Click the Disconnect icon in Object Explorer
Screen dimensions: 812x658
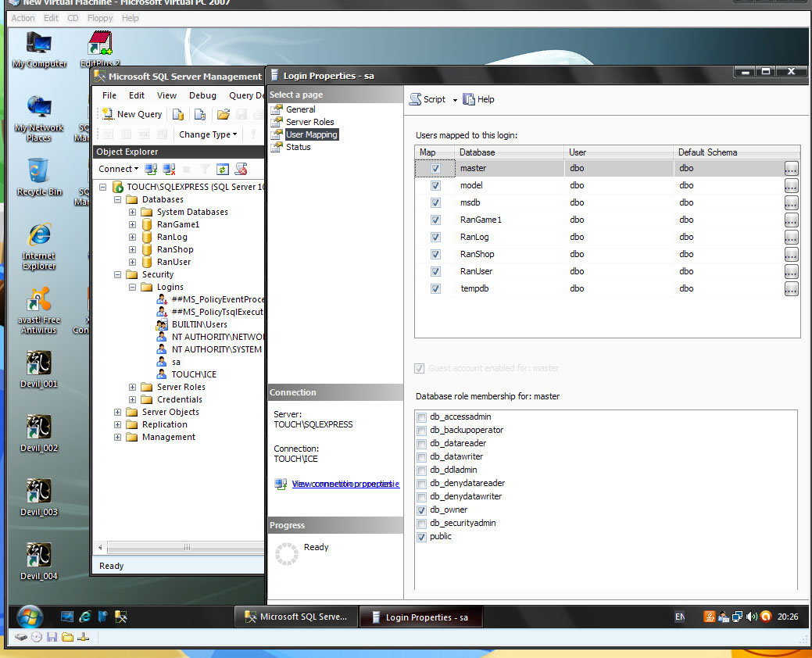coord(169,169)
